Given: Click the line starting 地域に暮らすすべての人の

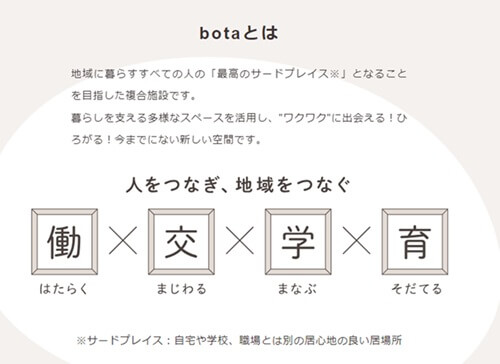Looking at the screenshot, I should [x=239, y=74].
